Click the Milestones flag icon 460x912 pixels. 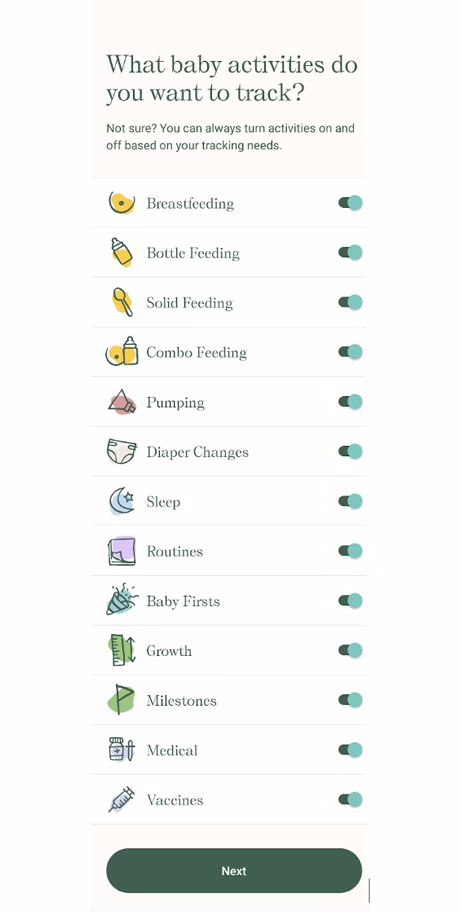tap(122, 700)
